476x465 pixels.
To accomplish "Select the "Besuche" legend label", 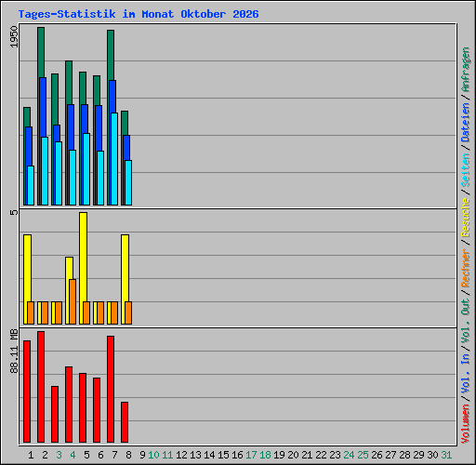I will (465, 218).
